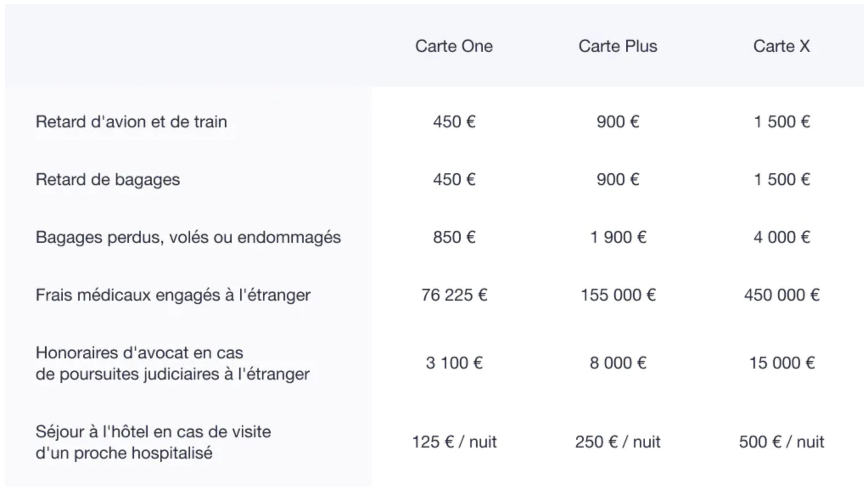
Task: Click the Carte One column header
Action: click(x=454, y=46)
